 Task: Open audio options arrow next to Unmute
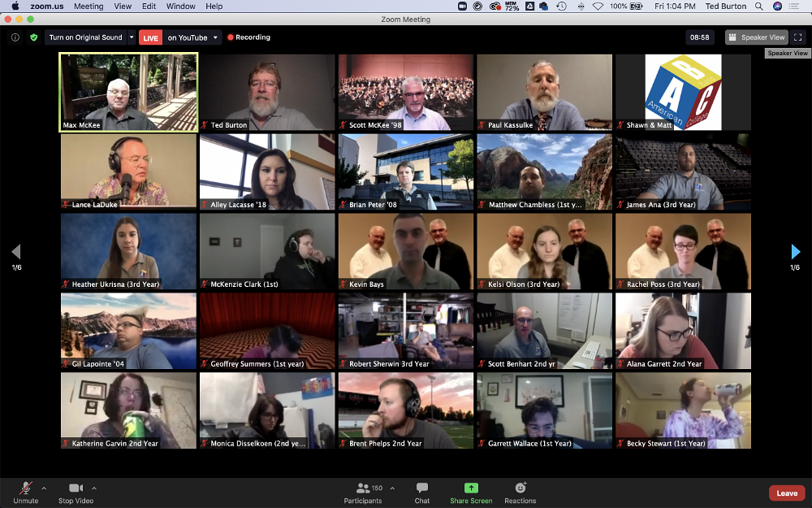[x=44, y=488]
